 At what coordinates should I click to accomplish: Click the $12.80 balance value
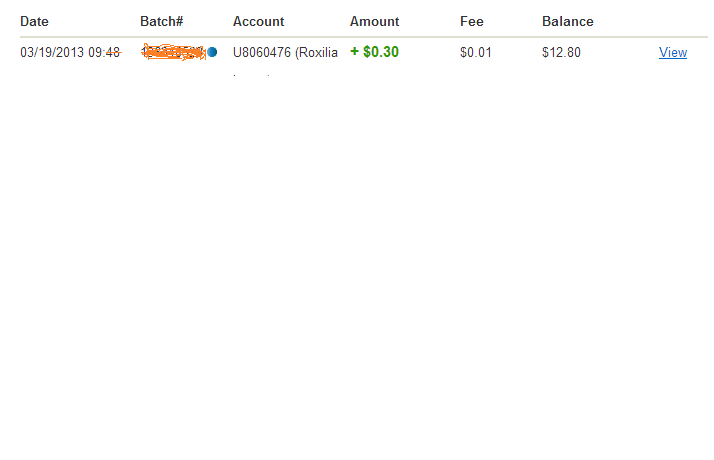(561, 52)
